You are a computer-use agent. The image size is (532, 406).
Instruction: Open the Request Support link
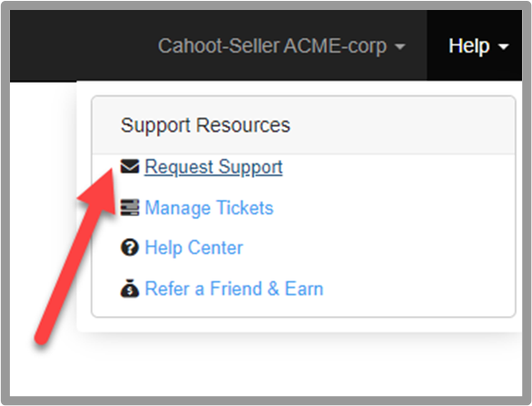(213, 167)
